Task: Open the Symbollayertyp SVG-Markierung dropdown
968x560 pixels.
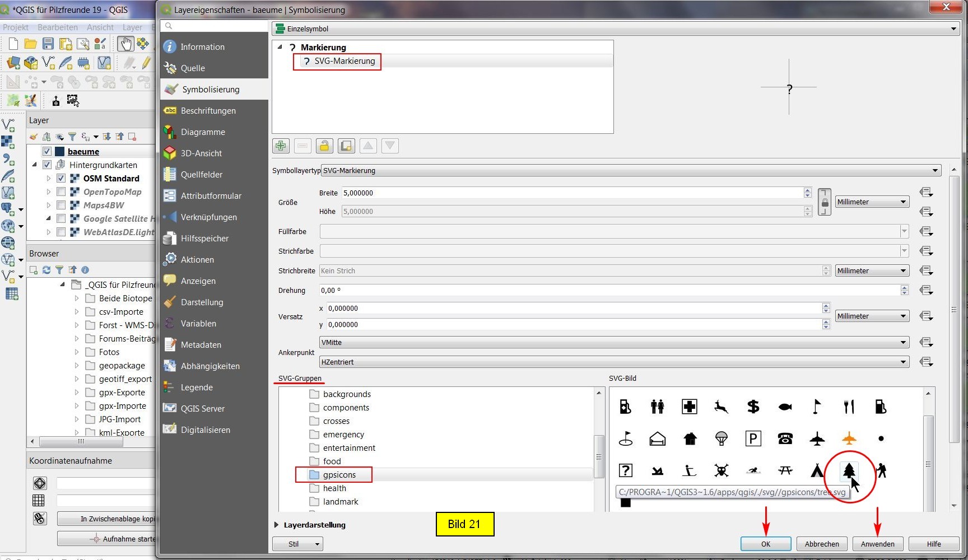Action: [x=631, y=170]
